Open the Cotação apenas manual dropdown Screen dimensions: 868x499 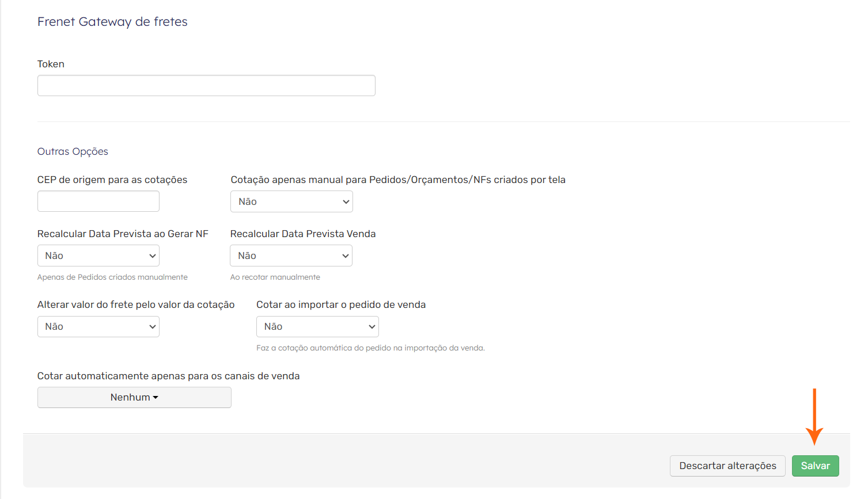point(291,201)
